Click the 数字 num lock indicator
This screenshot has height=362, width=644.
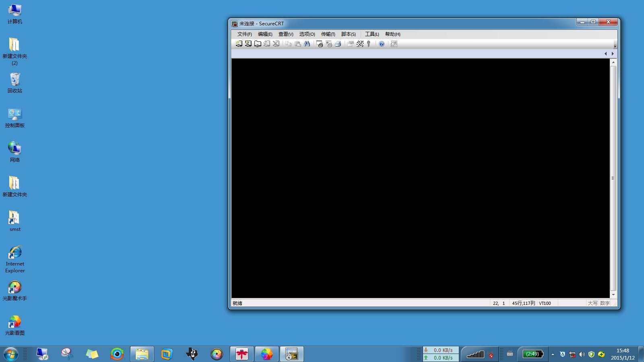coord(605,303)
